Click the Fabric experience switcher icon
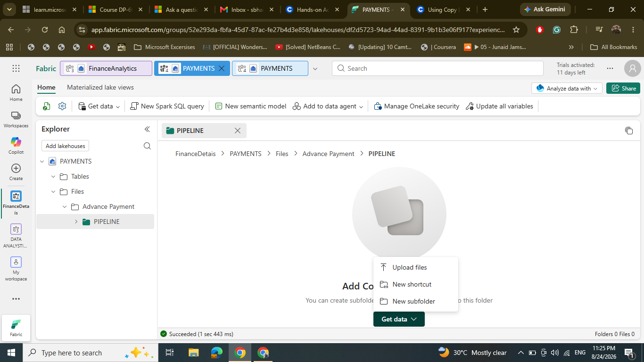The height and width of the screenshot is (362, 644). 16,327
